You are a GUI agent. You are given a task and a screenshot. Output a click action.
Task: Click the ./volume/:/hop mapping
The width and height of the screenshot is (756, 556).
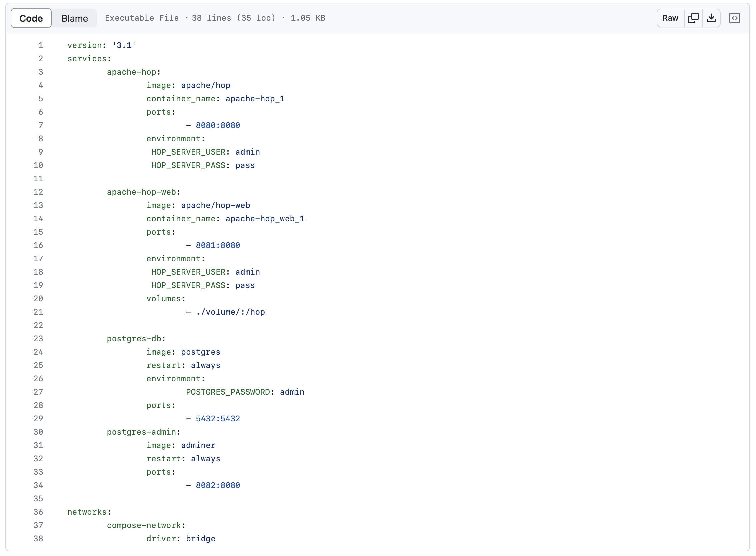pyautogui.click(x=230, y=312)
